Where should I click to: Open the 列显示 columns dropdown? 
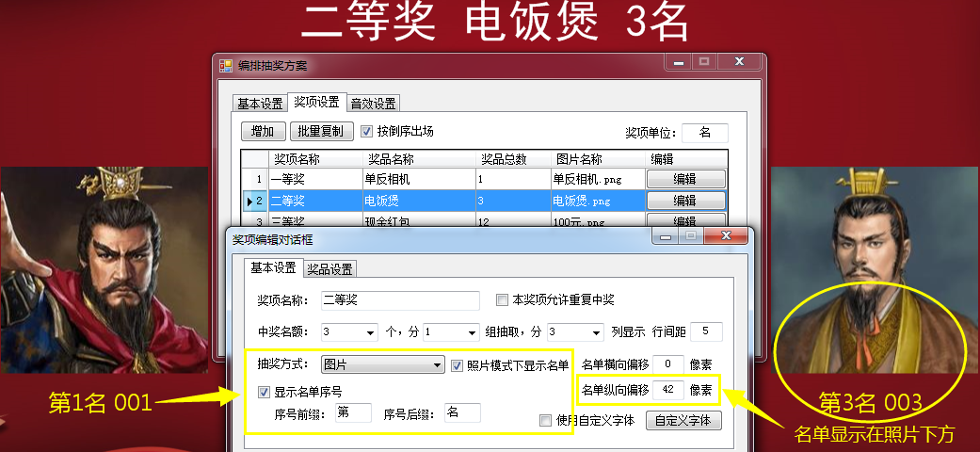click(x=595, y=332)
